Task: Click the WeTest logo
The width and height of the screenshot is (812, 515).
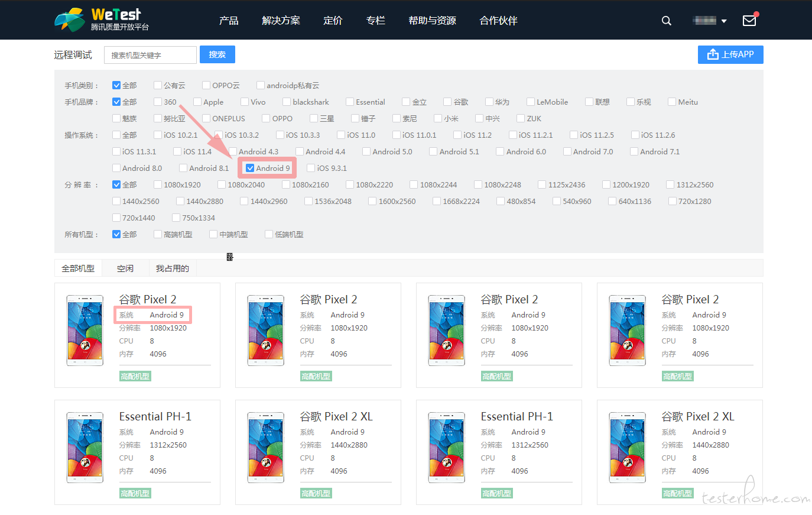Action: point(102,20)
